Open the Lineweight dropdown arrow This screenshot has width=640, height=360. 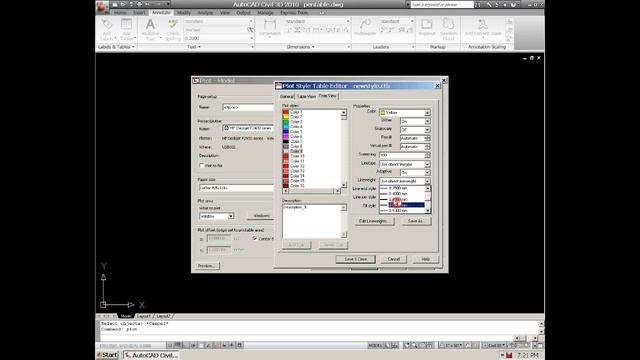(427, 181)
